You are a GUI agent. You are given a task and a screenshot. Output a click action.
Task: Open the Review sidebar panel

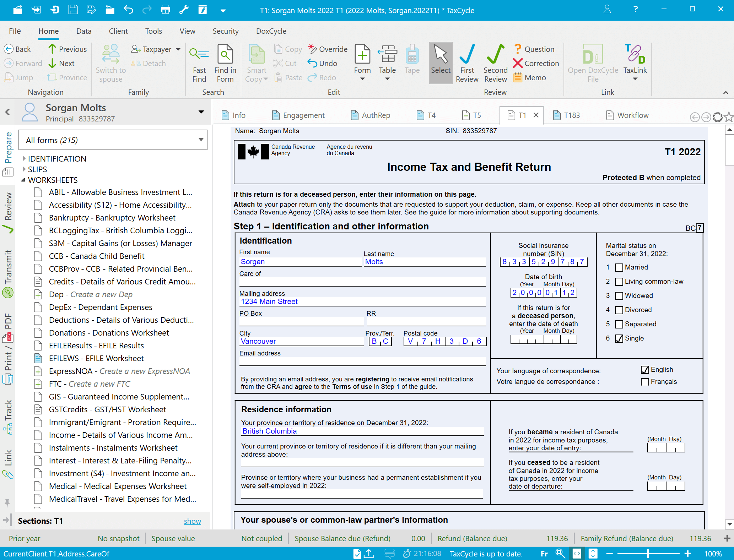(8, 212)
